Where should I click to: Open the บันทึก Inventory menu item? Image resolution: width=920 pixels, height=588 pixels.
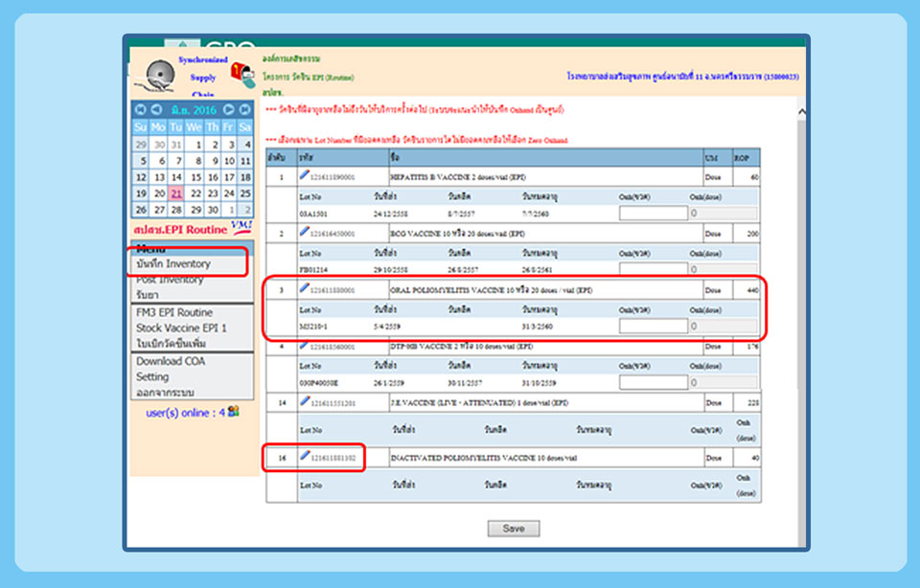pyautogui.click(x=173, y=263)
